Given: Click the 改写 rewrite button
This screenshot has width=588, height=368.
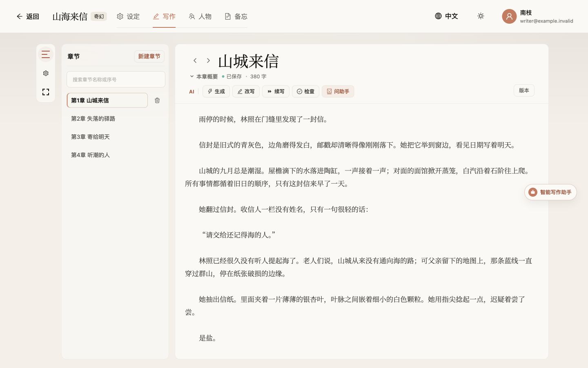Looking at the screenshot, I should tap(246, 91).
